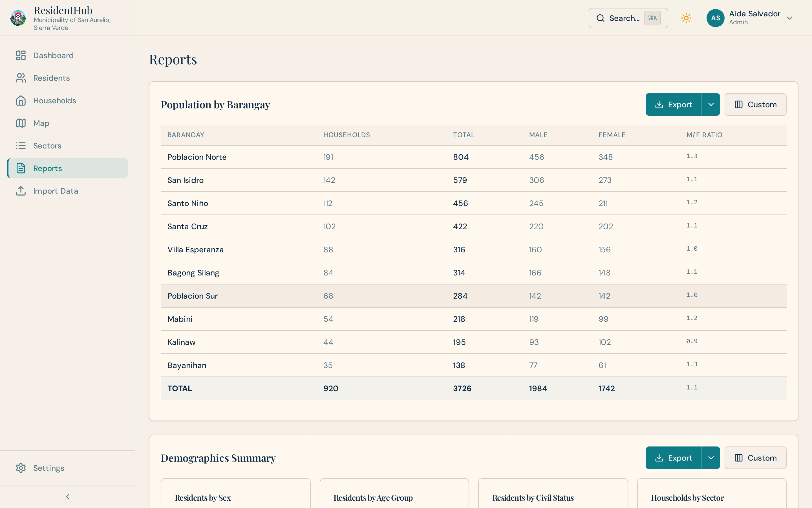
Task: Click the Import Data upload icon
Action: click(21, 191)
